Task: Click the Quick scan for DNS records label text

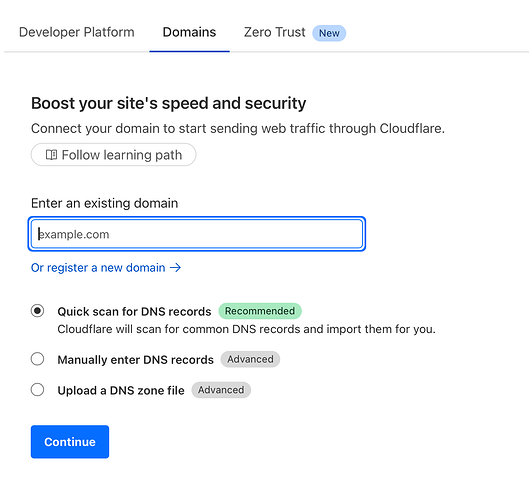Action: pos(134,311)
